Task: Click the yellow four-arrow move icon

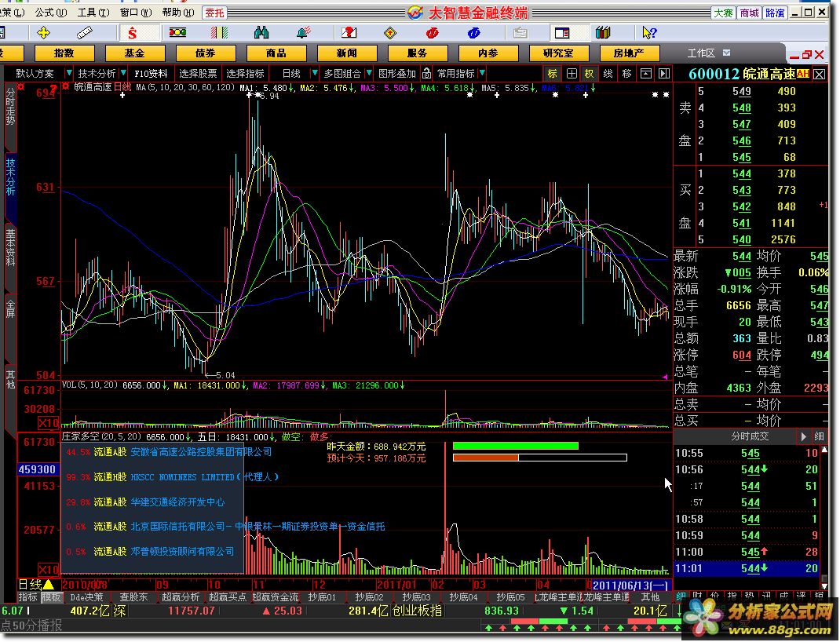Action: (43, 33)
